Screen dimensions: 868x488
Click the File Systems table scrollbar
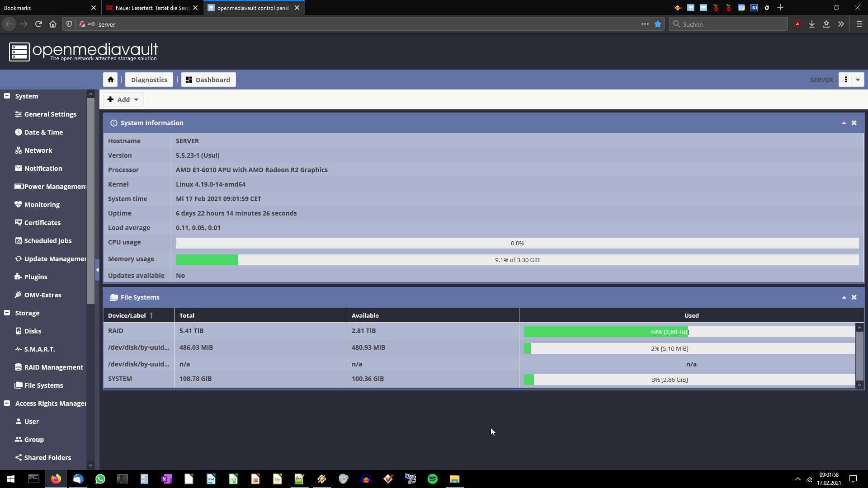pos(859,356)
